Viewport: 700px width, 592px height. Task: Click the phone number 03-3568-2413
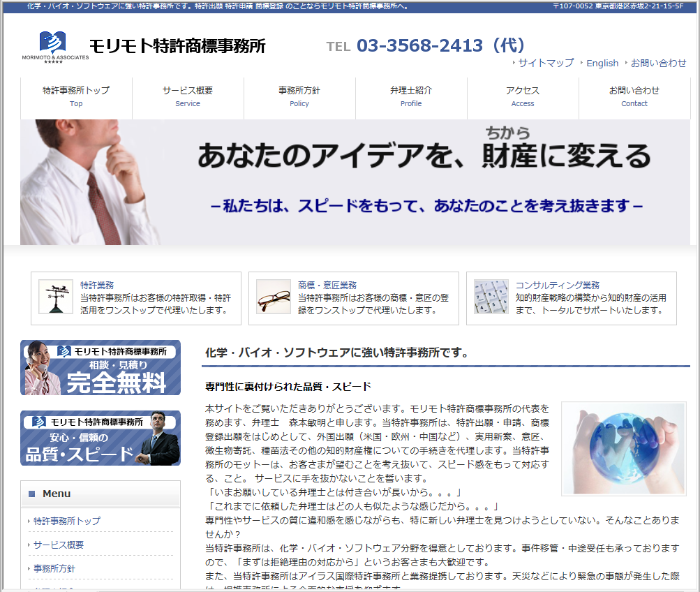point(419,45)
